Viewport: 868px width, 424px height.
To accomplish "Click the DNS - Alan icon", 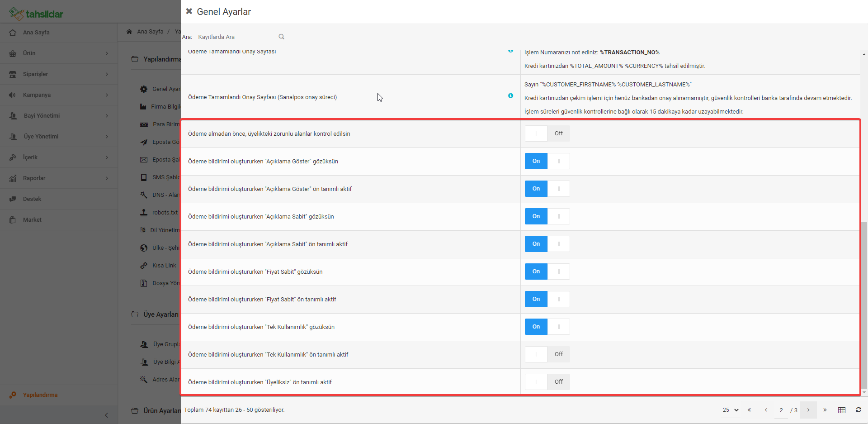I will [x=144, y=195].
